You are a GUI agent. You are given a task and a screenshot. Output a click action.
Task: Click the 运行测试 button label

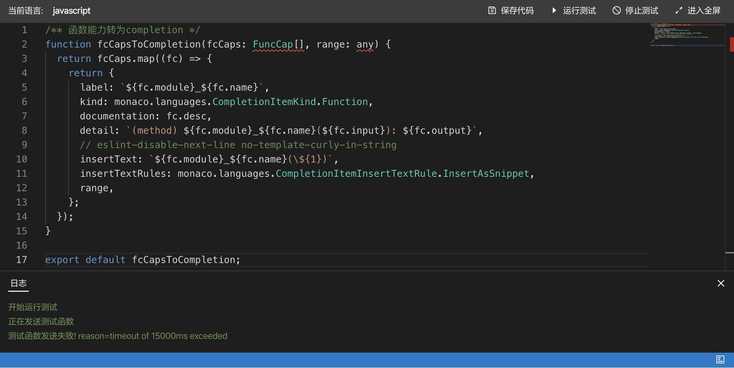(x=579, y=10)
